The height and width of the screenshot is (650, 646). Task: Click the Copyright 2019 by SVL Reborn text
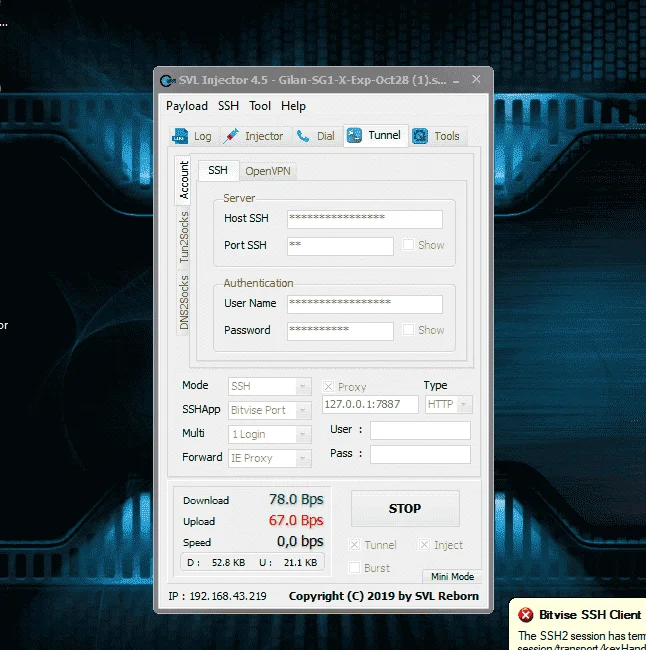click(384, 596)
